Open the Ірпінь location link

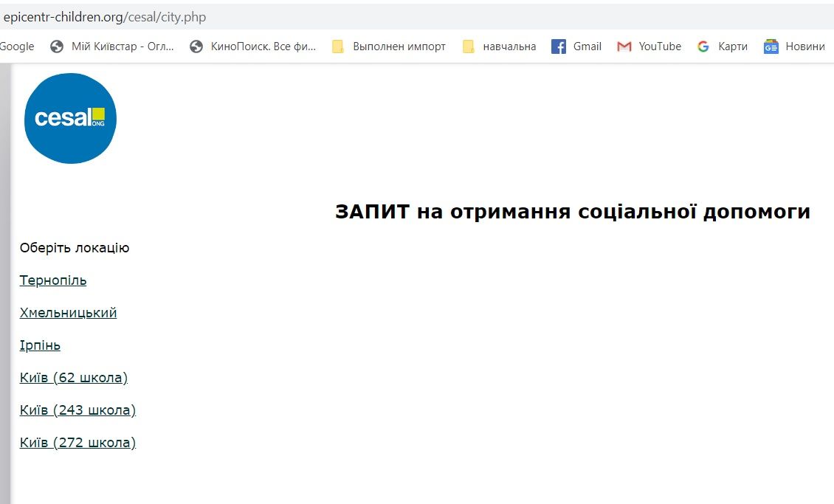[40, 345]
